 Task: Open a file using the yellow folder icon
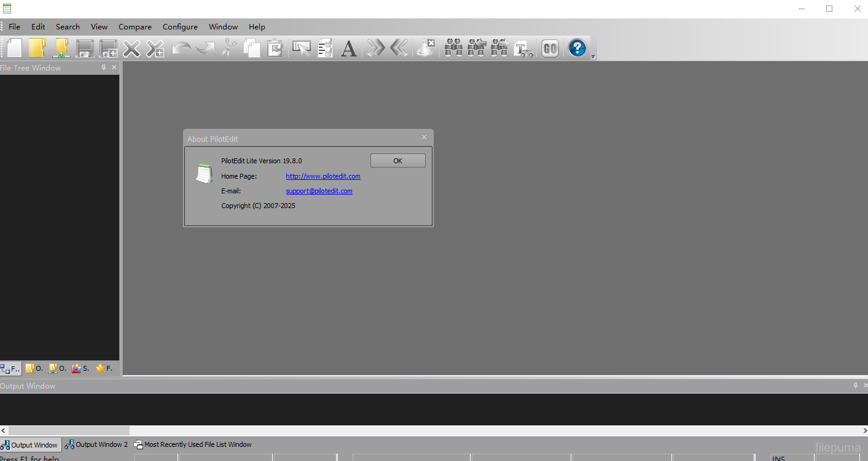[x=37, y=48]
